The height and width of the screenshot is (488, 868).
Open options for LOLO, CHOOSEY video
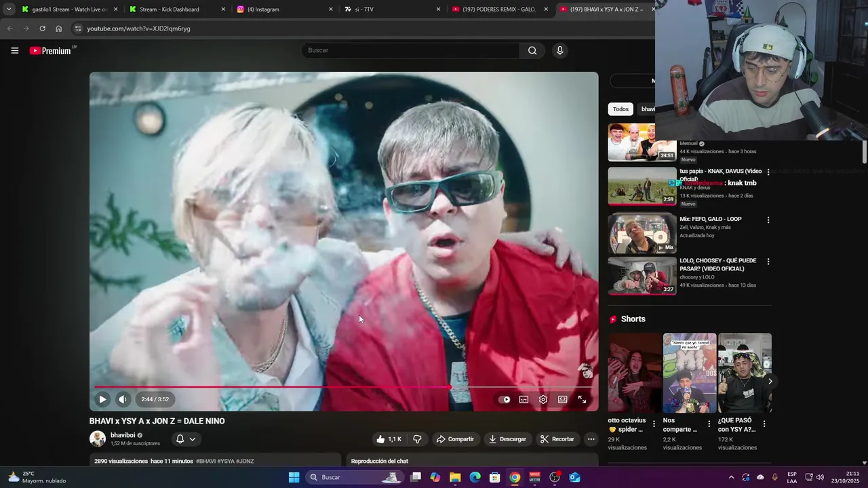[x=768, y=262]
